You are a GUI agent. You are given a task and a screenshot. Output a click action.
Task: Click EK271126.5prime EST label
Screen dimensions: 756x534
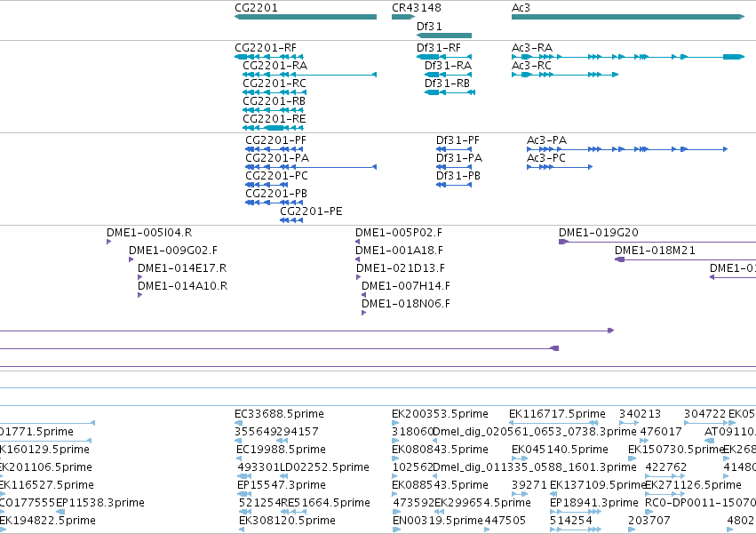click(693, 485)
